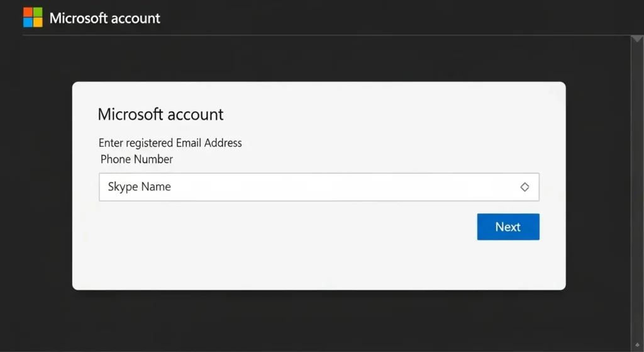Click the Microsoft four-square logo

pyautogui.click(x=33, y=17)
